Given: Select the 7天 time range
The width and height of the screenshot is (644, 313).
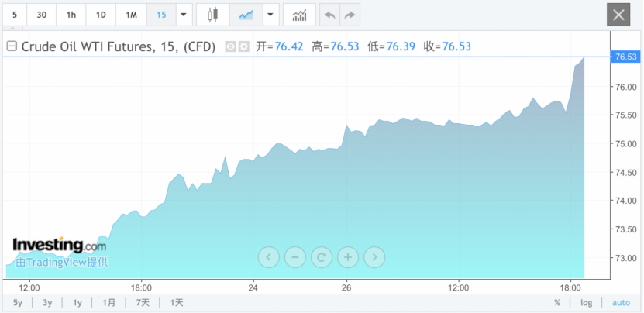Looking at the screenshot, I should (143, 303).
